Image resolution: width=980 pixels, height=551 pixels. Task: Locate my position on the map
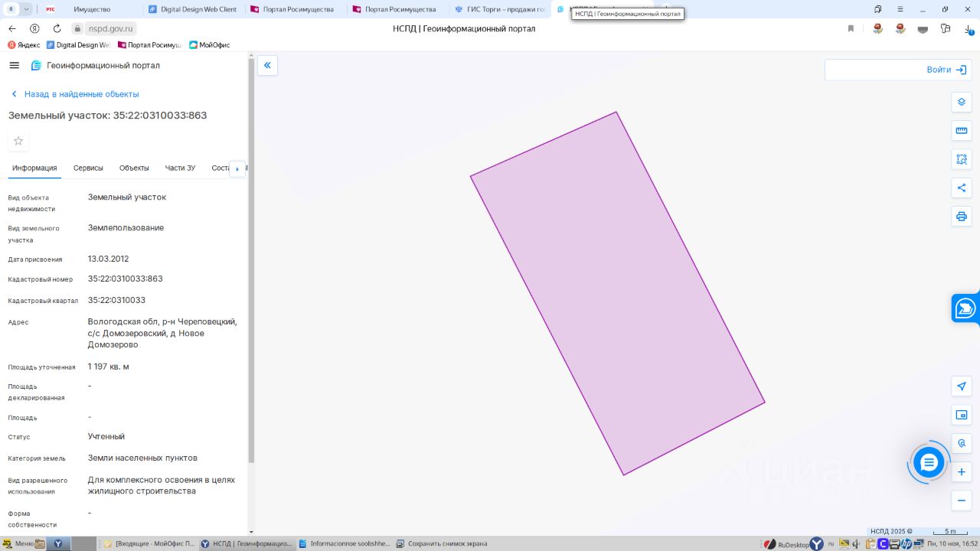(962, 386)
